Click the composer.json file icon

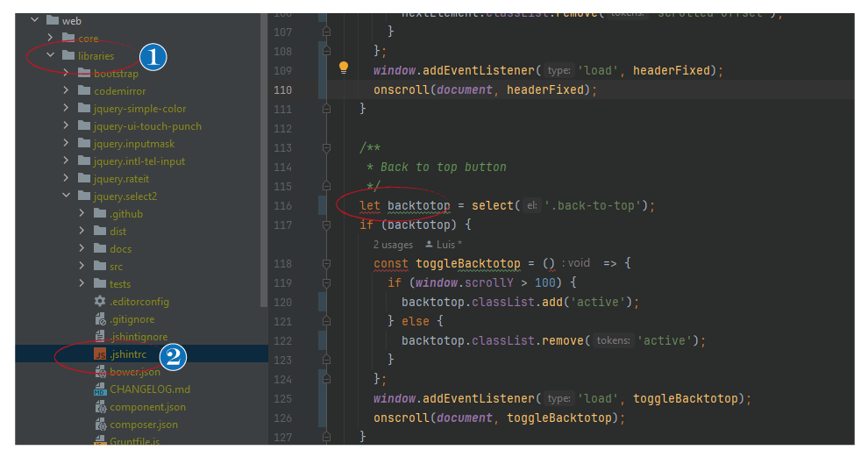(100, 425)
